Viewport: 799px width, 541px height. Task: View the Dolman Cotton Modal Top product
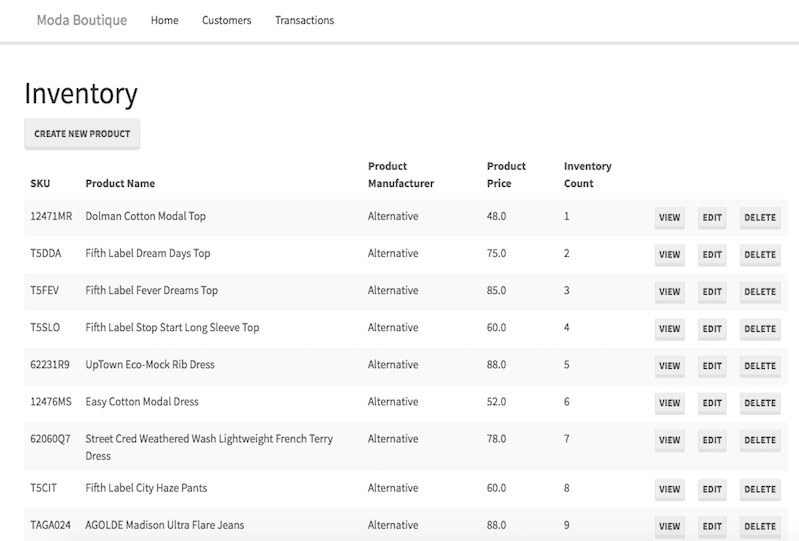(x=670, y=218)
